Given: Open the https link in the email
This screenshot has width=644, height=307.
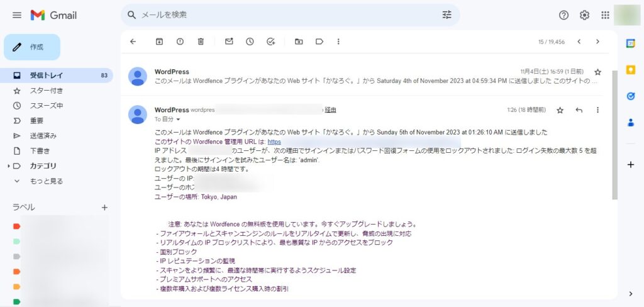Looking at the screenshot, I should point(274,142).
